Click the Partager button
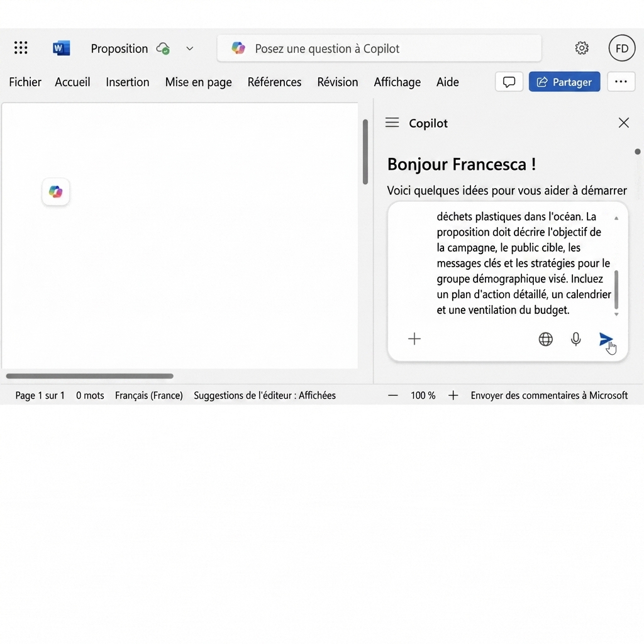644x644 pixels. (x=564, y=82)
